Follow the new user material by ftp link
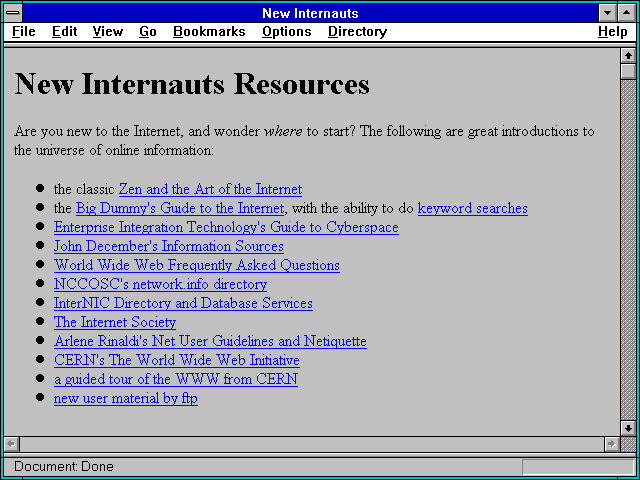The height and width of the screenshot is (480, 640). 126,398
